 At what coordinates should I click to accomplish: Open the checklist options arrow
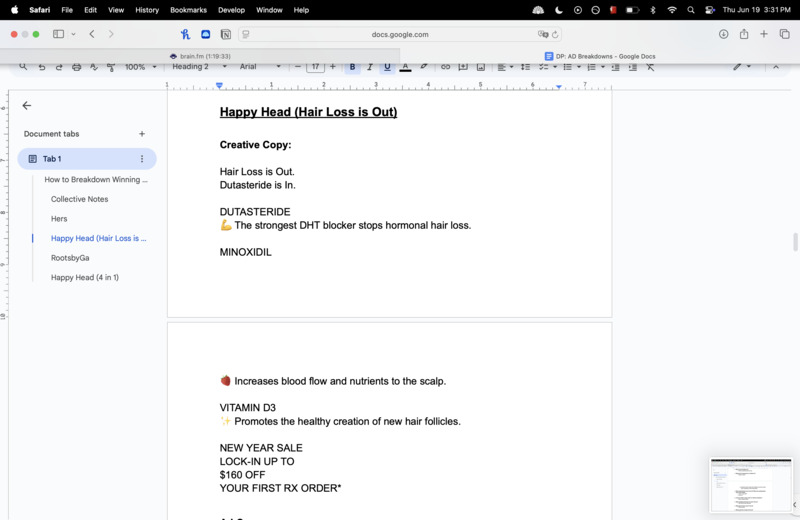[x=555, y=67]
